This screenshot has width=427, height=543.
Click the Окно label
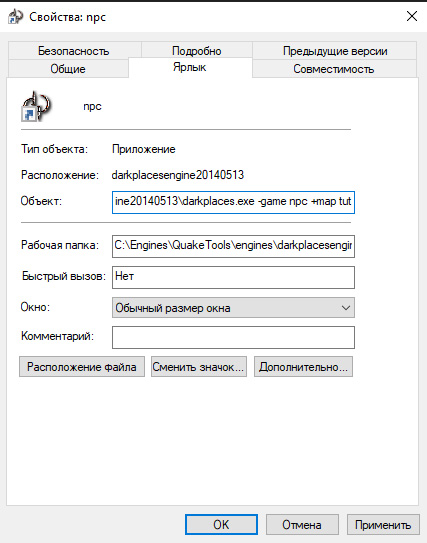coord(35,307)
